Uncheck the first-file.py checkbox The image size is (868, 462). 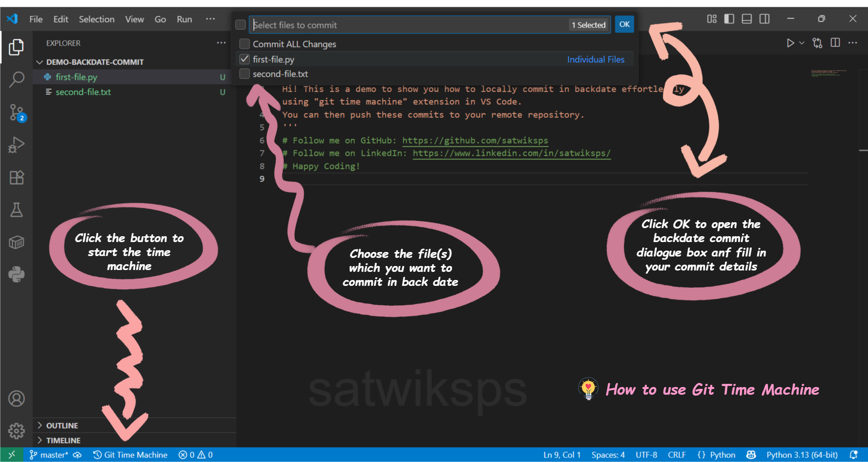tap(245, 59)
